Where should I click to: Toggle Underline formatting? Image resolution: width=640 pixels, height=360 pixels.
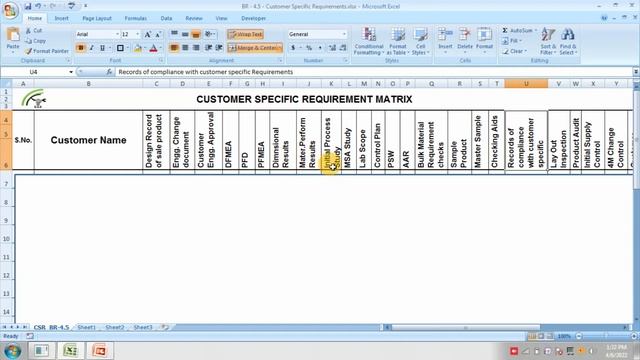(102, 48)
